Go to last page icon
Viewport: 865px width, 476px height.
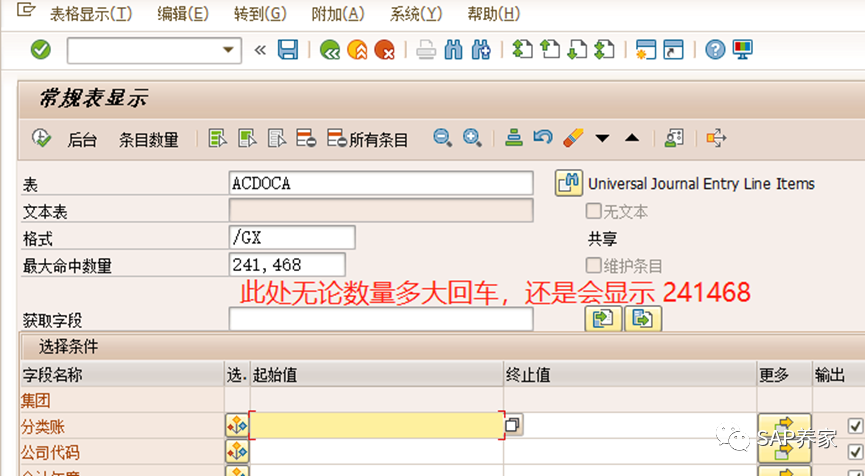coord(605,50)
